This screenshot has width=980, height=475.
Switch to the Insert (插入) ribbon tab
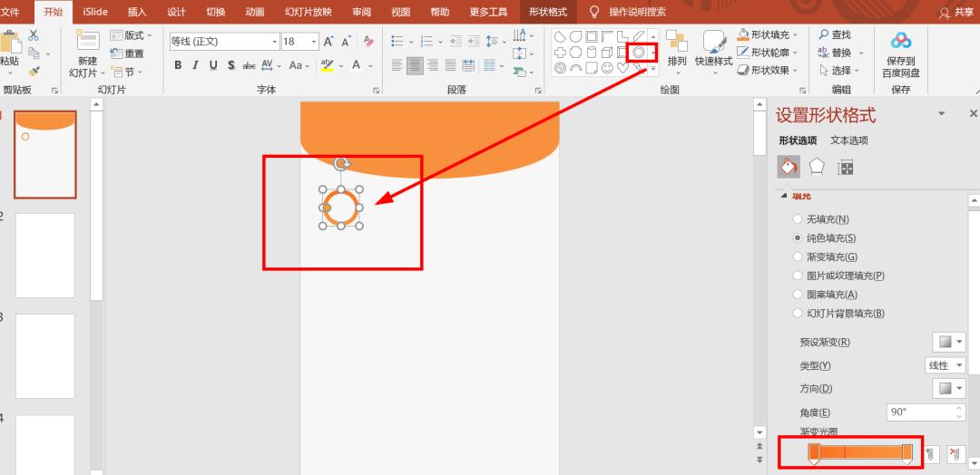[x=137, y=12]
